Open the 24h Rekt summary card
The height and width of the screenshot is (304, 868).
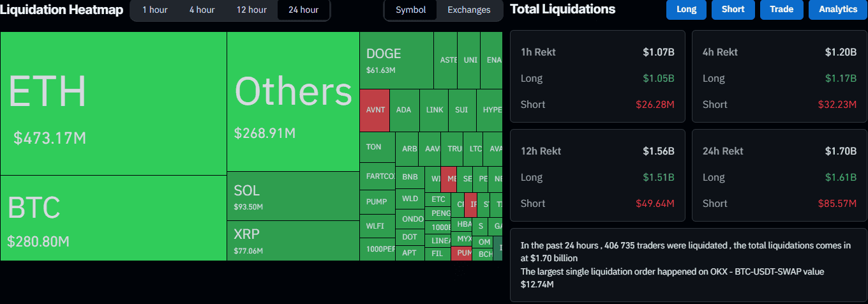coord(779,175)
